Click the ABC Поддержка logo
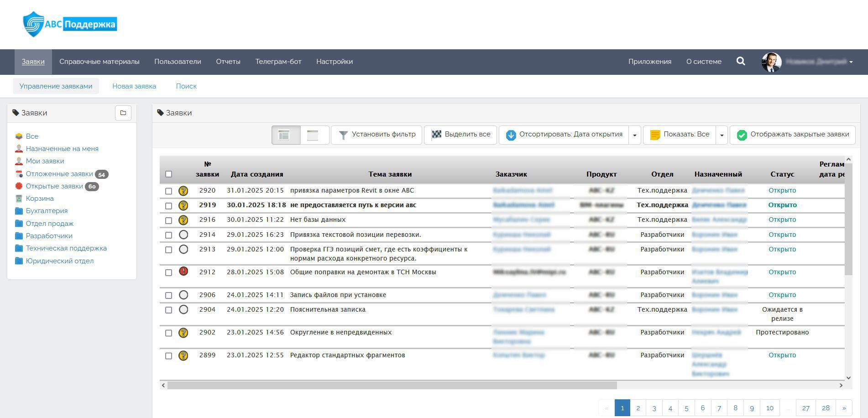Screen dimensions: 868x418 coord(70,24)
